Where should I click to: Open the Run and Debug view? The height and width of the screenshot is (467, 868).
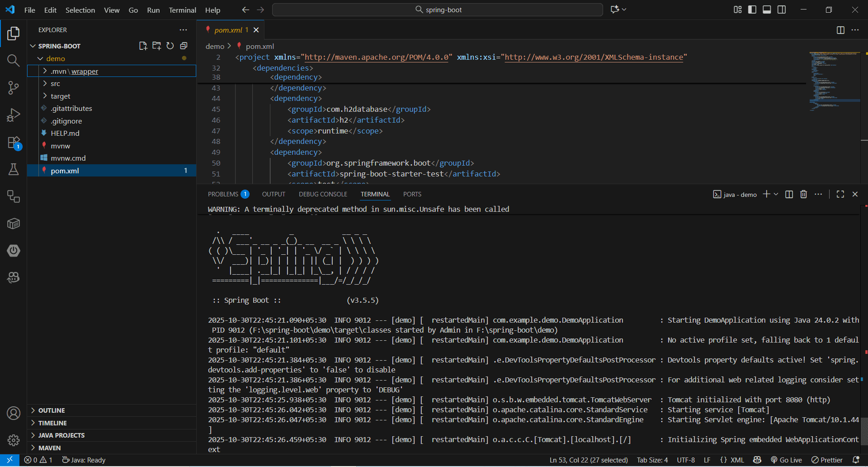tap(14, 115)
